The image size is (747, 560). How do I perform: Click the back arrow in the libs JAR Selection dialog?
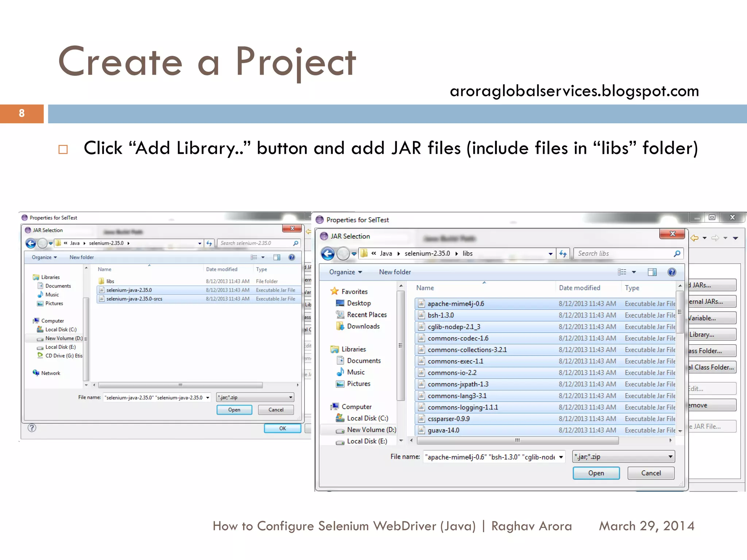pos(328,253)
